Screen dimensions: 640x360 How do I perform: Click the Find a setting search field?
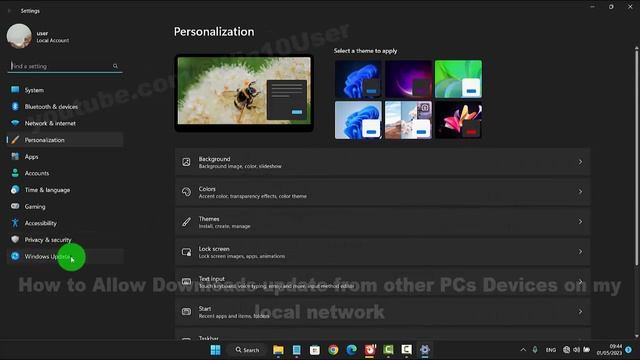click(65, 66)
